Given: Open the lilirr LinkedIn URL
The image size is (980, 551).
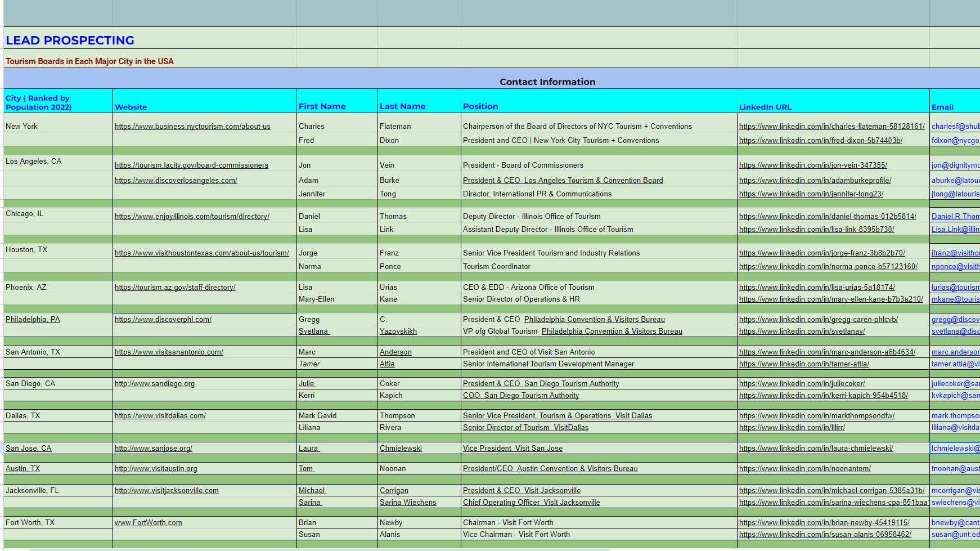Looking at the screenshot, I should (x=792, y=428).
